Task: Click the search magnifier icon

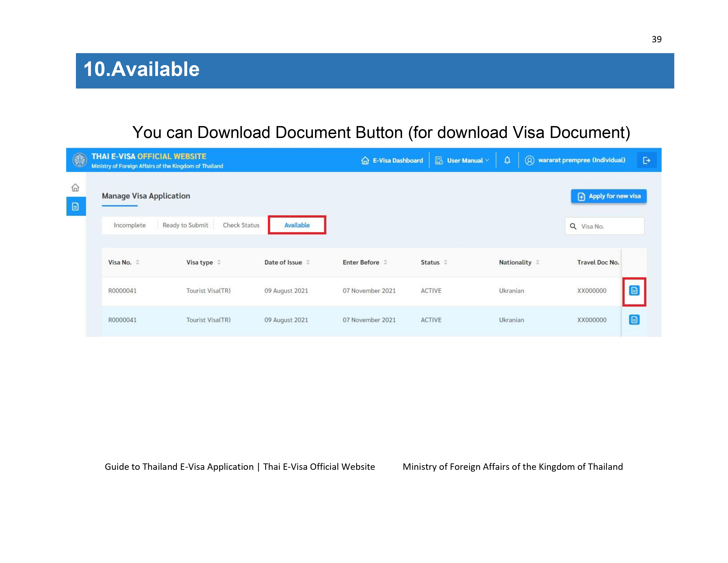Action: click(573, 227)
